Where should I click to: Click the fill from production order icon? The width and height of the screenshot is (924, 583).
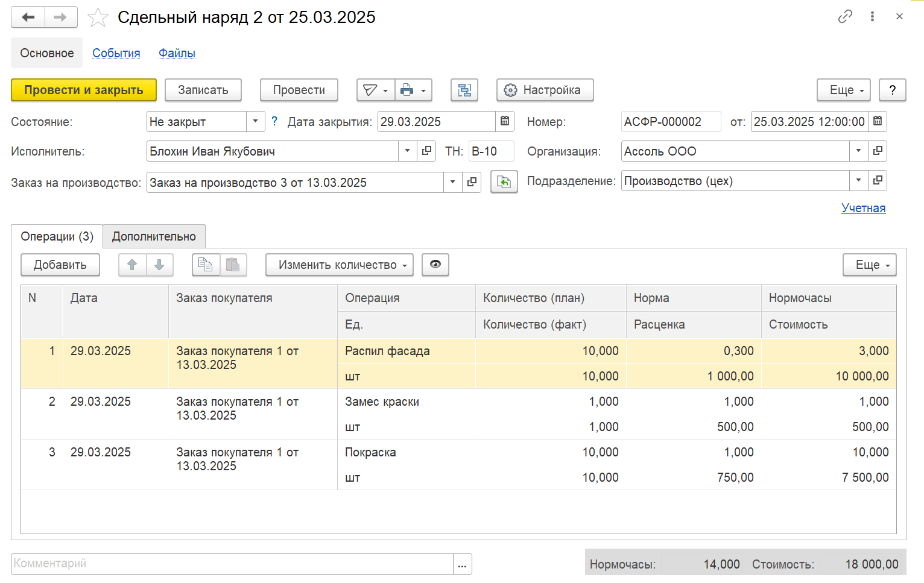(504, 182)
